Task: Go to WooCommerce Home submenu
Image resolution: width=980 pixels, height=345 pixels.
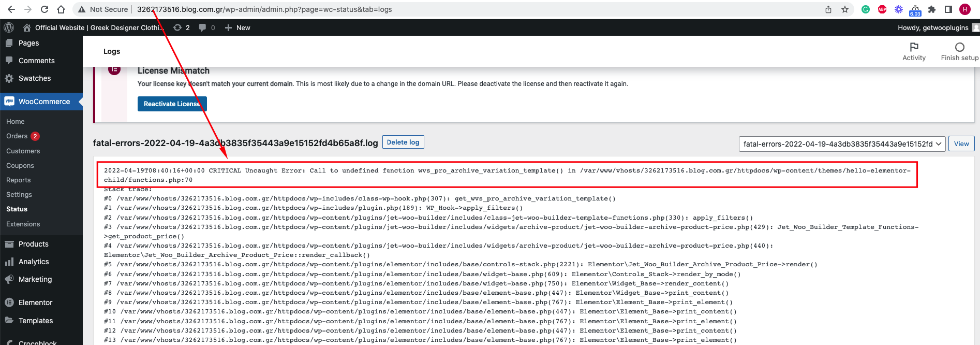Action: coord(16,121)
